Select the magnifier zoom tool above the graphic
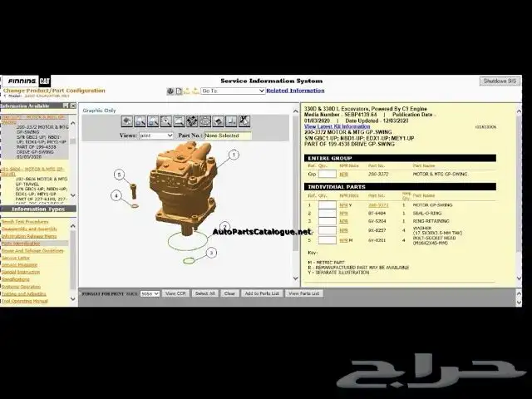 pyautogui.click(x=166, y=121)
